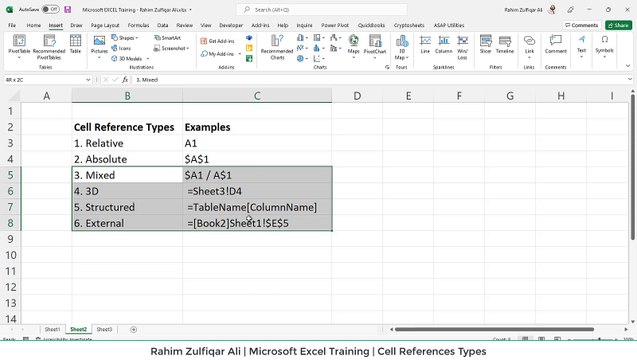Add a new sheet with the plus icon

(134, 330)
